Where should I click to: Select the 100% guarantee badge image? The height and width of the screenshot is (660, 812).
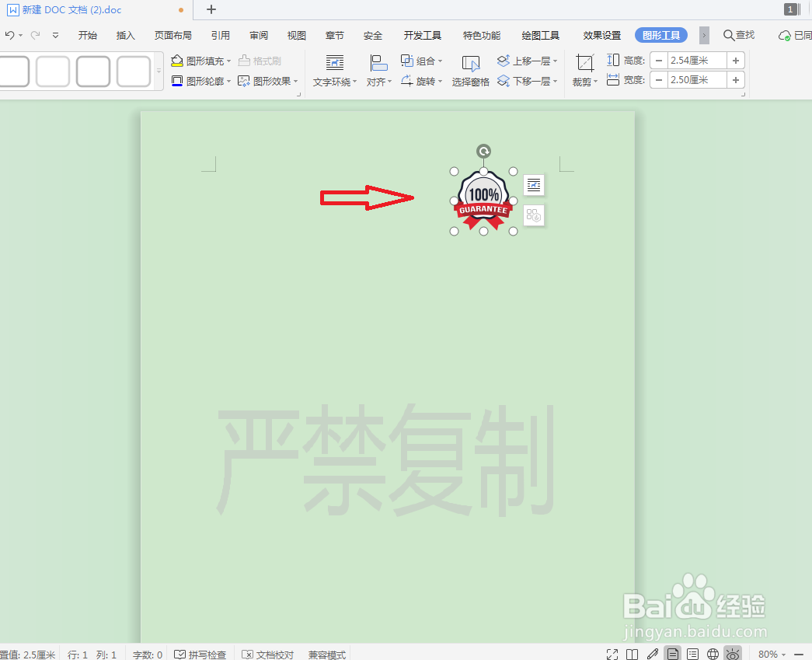[x=483, y=201]
